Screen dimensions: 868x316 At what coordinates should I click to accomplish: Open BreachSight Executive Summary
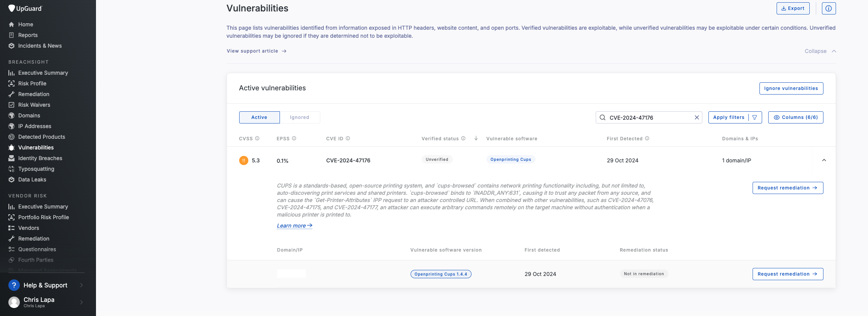pos(43,73)
